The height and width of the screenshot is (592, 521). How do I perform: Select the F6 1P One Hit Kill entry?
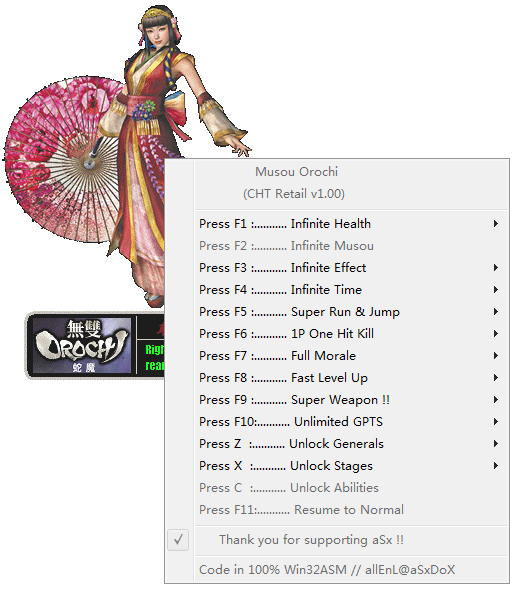[337, 334]
